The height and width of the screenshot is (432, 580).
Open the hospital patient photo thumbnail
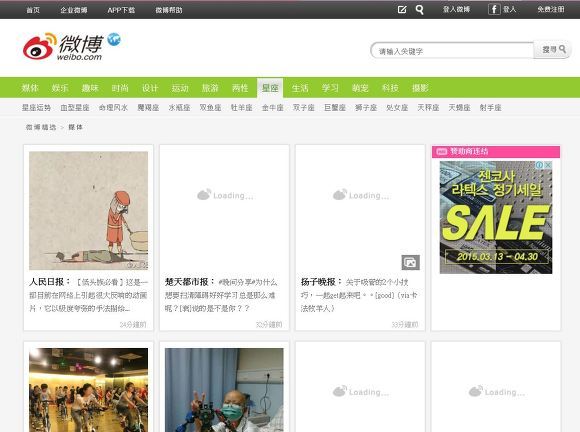point(224,390)
